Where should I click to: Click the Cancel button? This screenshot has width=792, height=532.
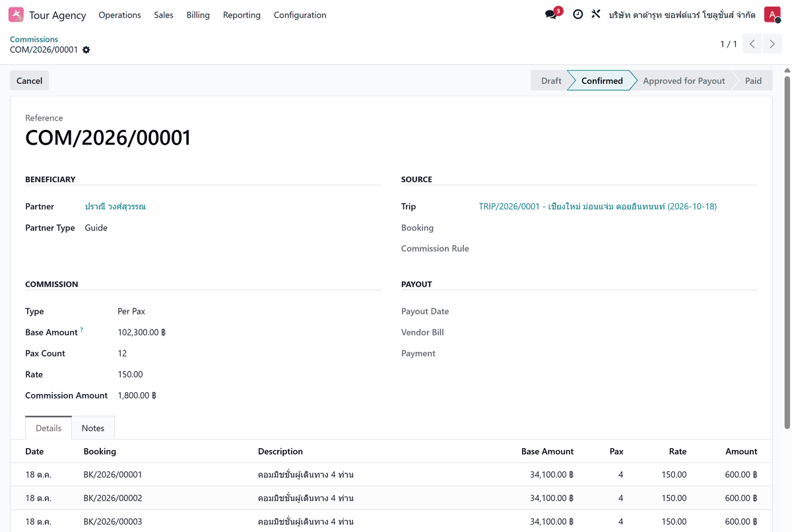click(30, 81)
